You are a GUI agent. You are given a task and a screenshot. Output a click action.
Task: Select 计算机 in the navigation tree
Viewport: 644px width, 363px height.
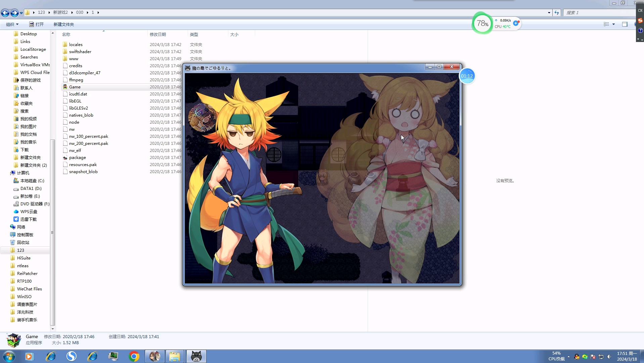tap(23, 173)
